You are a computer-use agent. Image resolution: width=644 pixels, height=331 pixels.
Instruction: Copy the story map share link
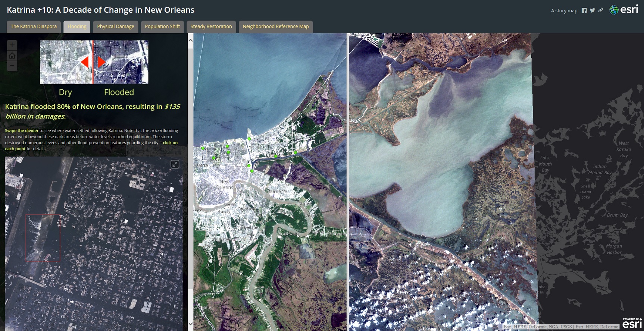[600, 10]
